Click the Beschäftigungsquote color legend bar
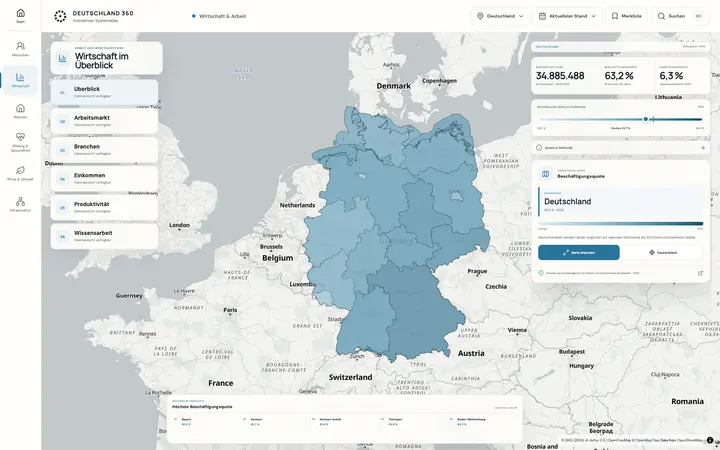Image resolution: width=720 pixels, height=450 pixels. pos(620,224)
